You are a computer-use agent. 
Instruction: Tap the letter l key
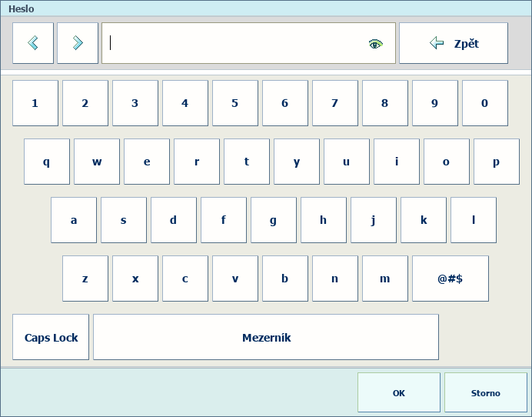point(474,220)
